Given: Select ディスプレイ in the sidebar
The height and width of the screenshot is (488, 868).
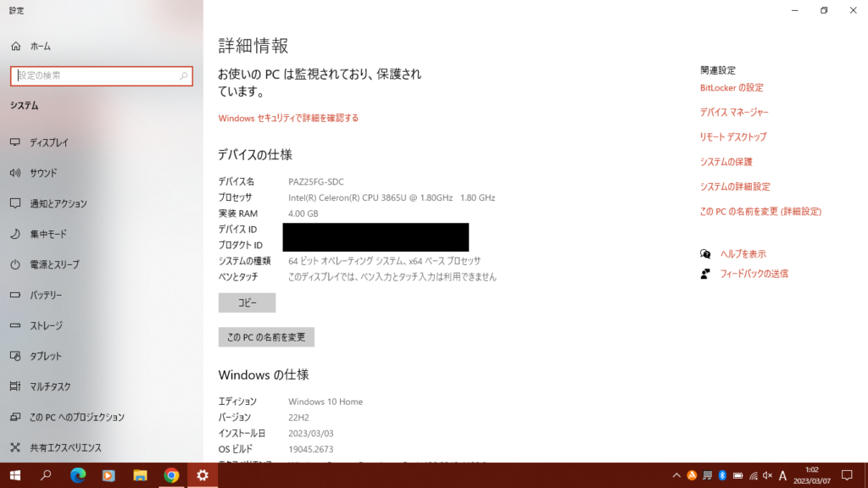Looking at the screenshot, I should [x=48, y=142].
